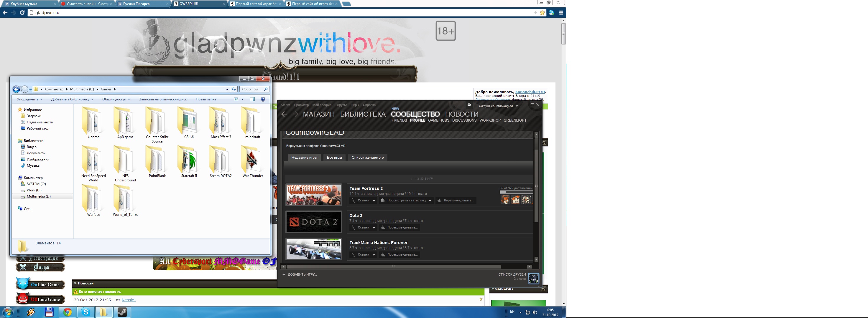Click the Новая папка button
This screenshot has height=318, width=868.
click(206, 99)
